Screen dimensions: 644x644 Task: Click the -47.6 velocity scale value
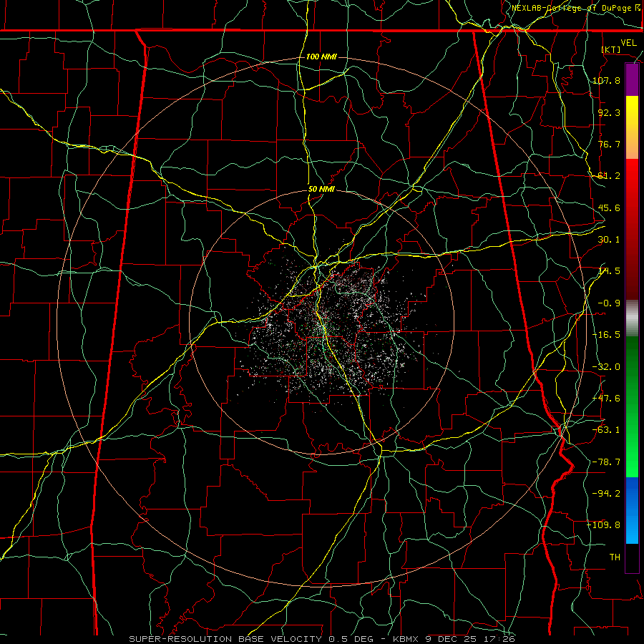[606, 399]
